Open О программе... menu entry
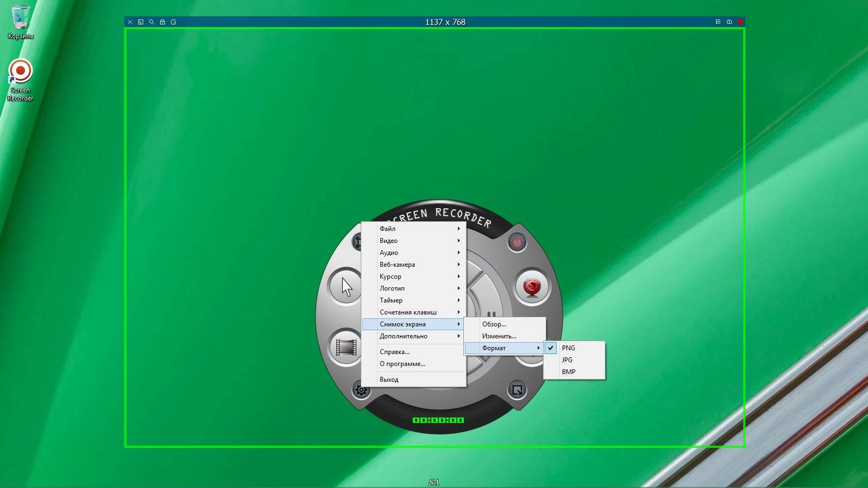 (414, 364)
